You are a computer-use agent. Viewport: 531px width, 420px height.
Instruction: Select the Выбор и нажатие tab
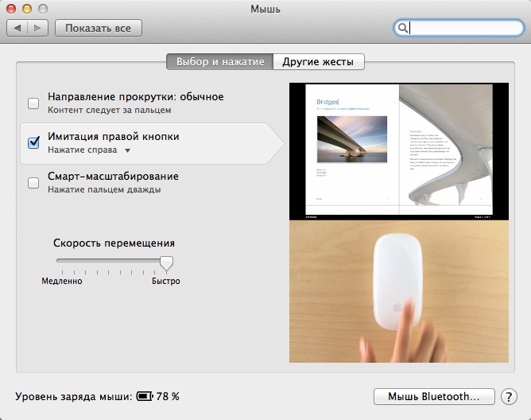tap(219, 62)
